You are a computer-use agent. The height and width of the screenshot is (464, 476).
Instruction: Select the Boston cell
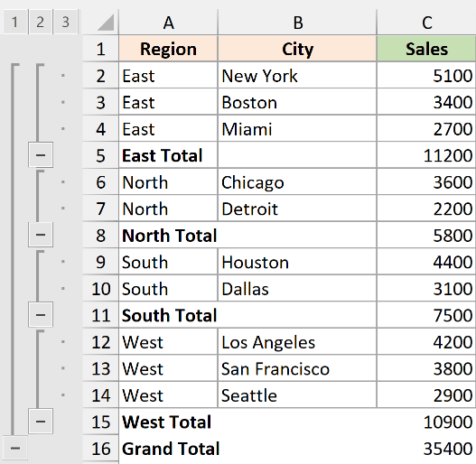point(297,102)
